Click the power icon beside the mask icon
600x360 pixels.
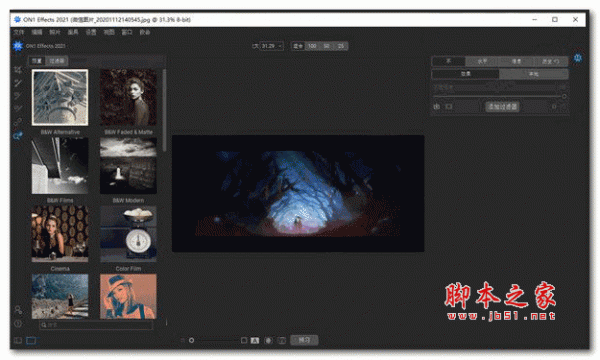pos(437,106)
